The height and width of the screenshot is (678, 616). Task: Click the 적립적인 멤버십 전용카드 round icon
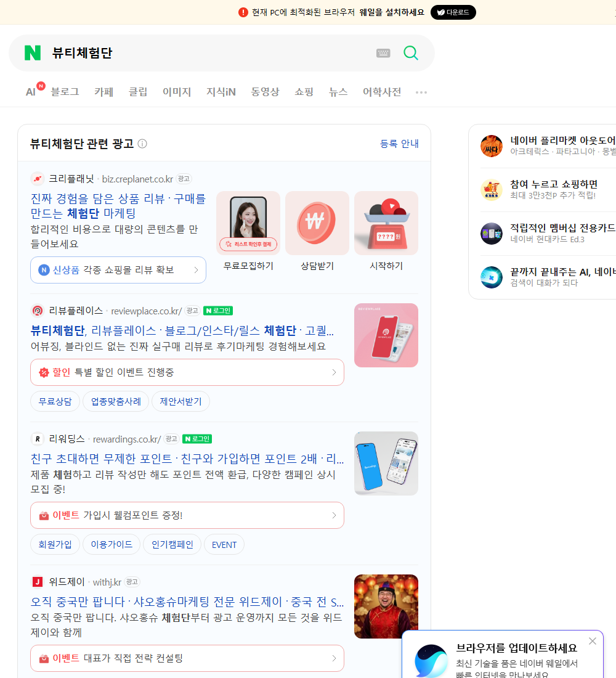492,234
